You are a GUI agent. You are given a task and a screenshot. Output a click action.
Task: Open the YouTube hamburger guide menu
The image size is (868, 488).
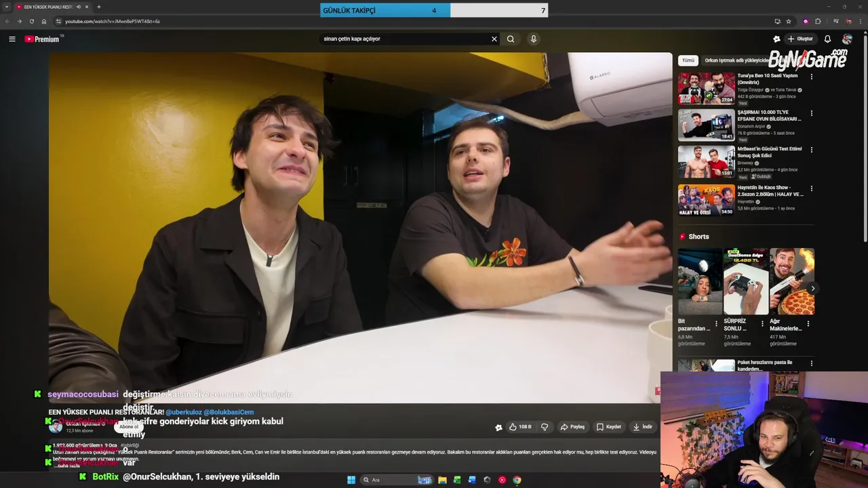click(12, 39)
